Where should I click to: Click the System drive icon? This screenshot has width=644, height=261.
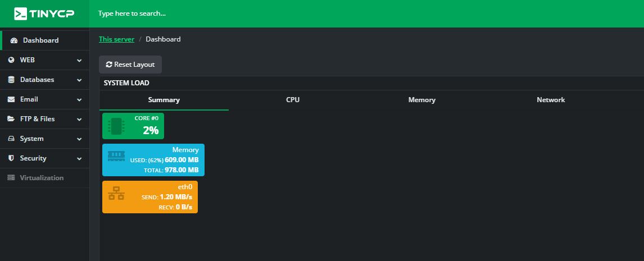(11, 139)
